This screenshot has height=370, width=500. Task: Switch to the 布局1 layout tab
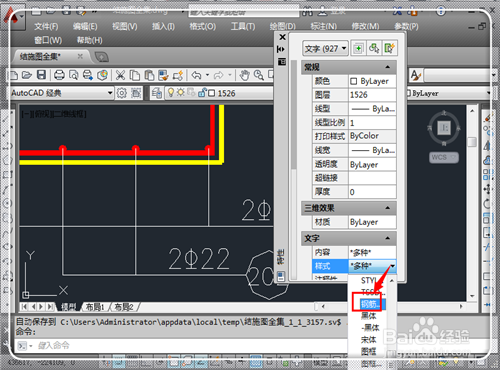click(95, 307)
